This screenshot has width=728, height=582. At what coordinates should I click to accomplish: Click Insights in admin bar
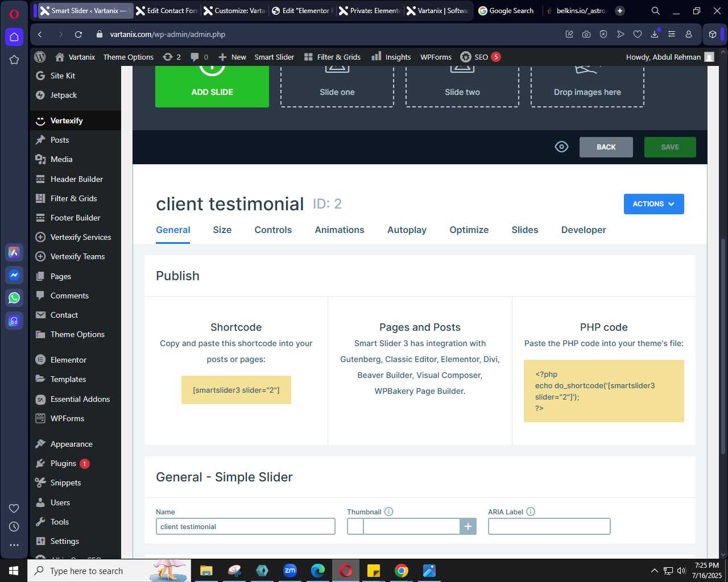[391, 57]
